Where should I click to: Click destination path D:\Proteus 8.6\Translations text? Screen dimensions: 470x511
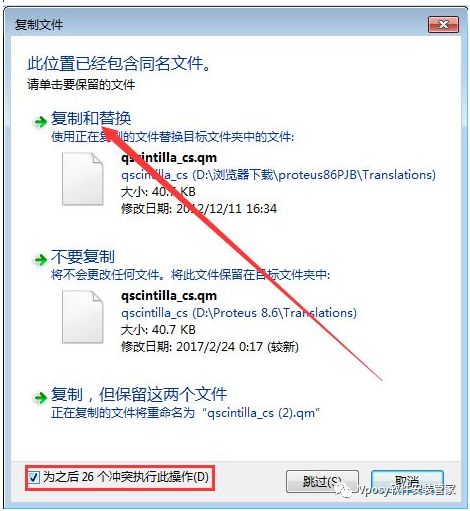point(275,313)
